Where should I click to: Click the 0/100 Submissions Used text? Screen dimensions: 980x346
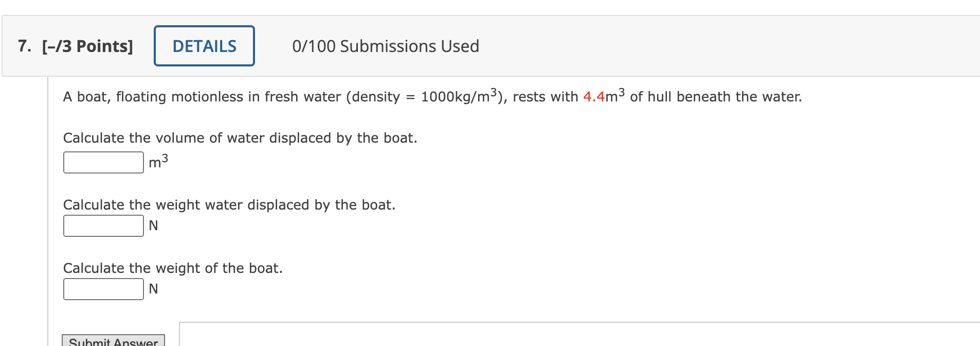coord(385,46)
